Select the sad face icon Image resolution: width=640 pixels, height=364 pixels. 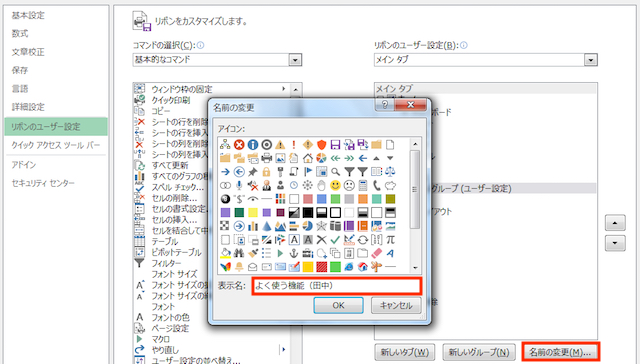(x=349, y=185)
